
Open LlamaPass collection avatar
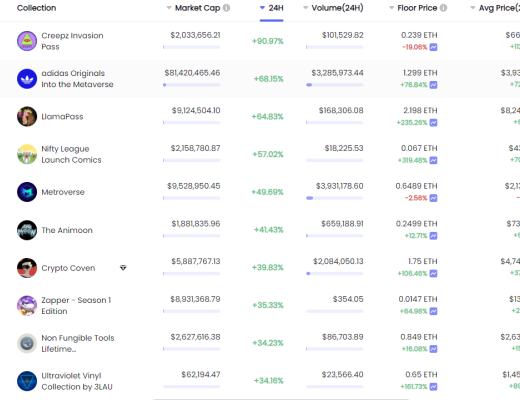coord(27,116)
